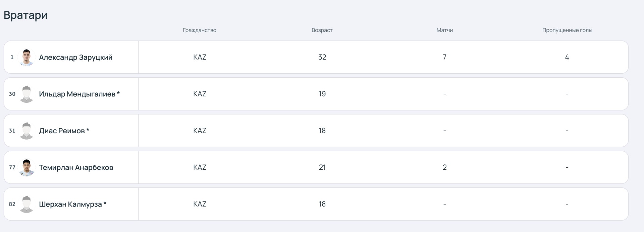Open Александр Заруцкий player photo
644x232 pixels.
[x=26, y=57]
